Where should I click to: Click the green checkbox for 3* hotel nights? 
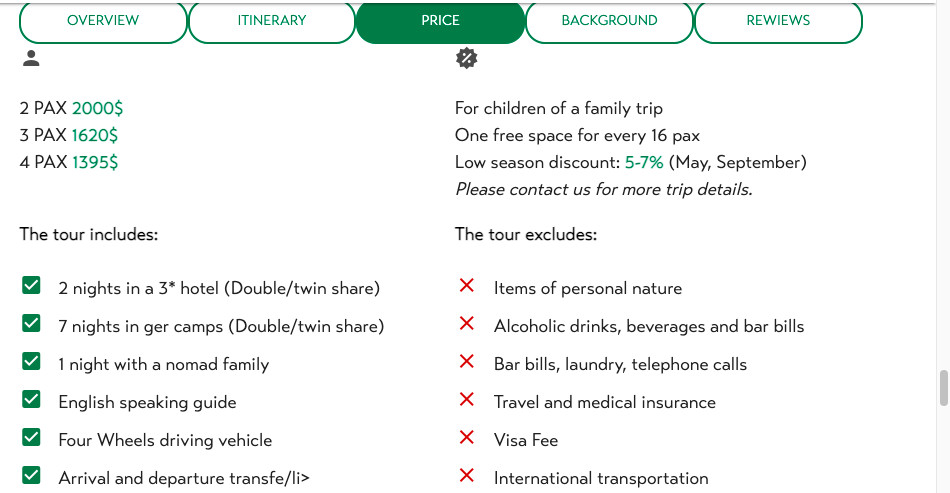click(31, 286)
